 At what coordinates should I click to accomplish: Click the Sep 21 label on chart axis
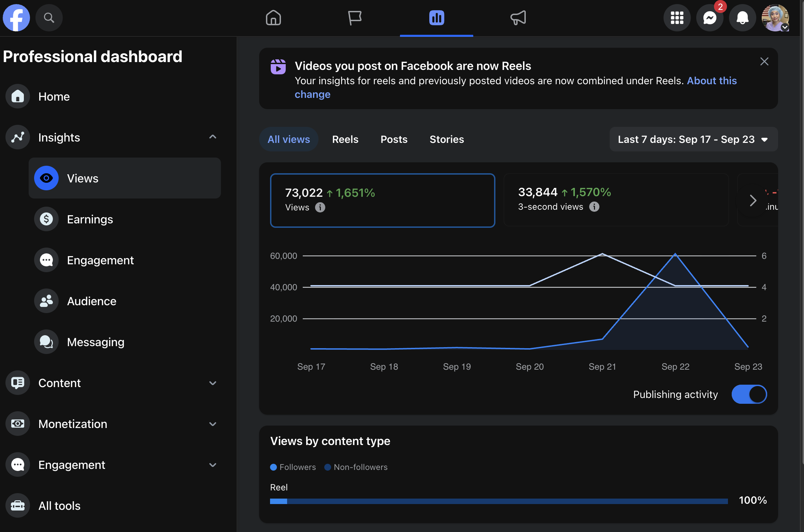602,367
